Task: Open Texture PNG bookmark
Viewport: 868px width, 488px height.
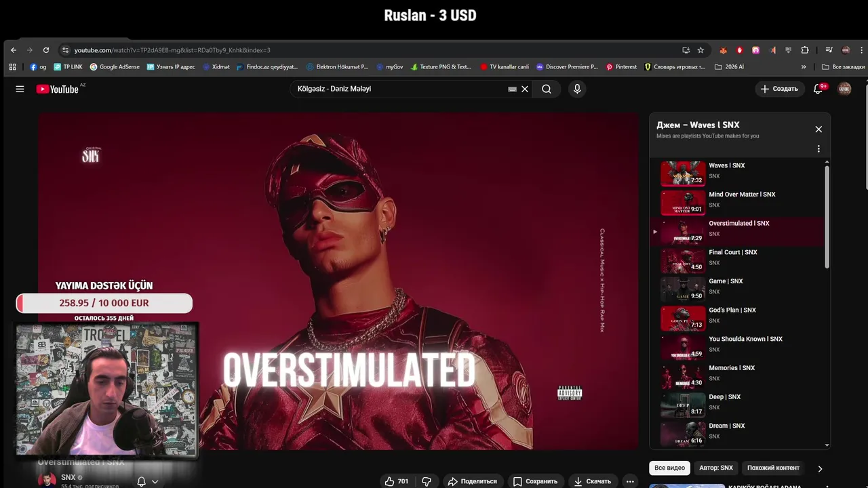Action: pyautogui.click(x=441, y=67)
